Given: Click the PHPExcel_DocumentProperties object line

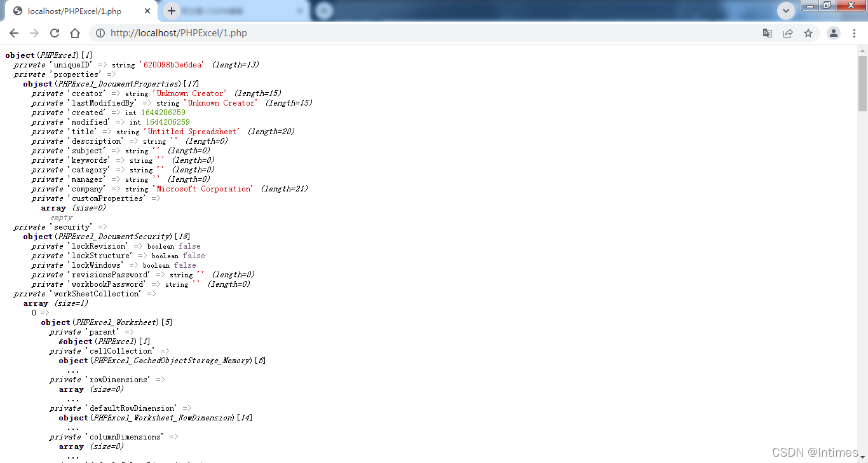Looking at the screenshot, I should [111, 84].
